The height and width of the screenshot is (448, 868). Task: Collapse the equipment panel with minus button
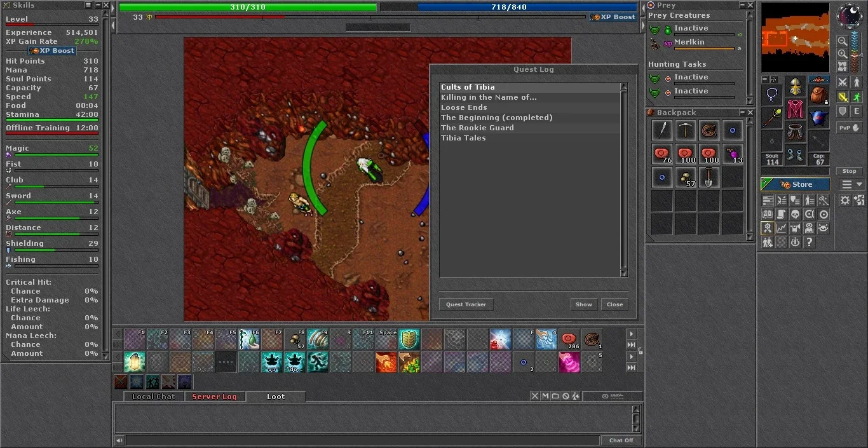click(765, 80)
